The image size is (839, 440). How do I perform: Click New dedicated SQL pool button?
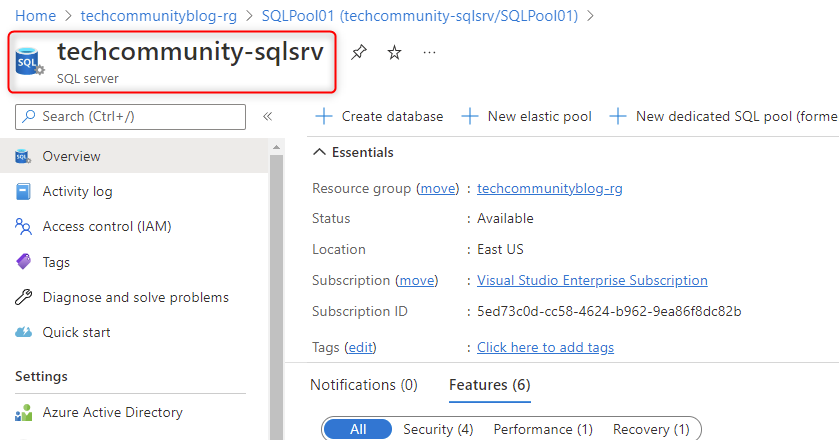tap(723, 116)
